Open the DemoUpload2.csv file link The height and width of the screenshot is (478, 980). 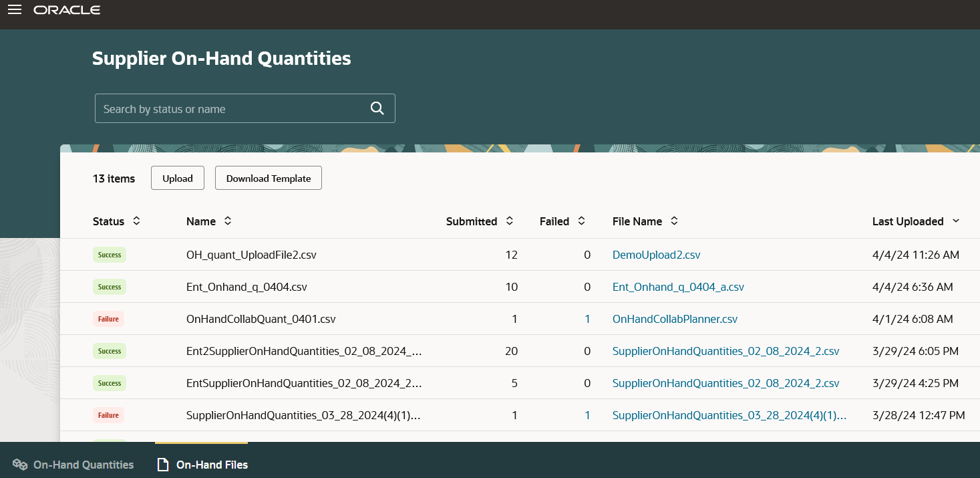pos(656,255)
